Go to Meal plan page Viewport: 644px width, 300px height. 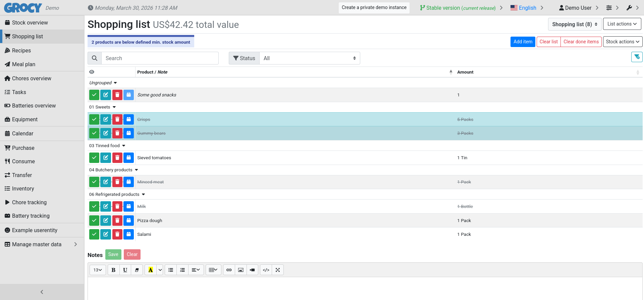click(x=23, y=64)
